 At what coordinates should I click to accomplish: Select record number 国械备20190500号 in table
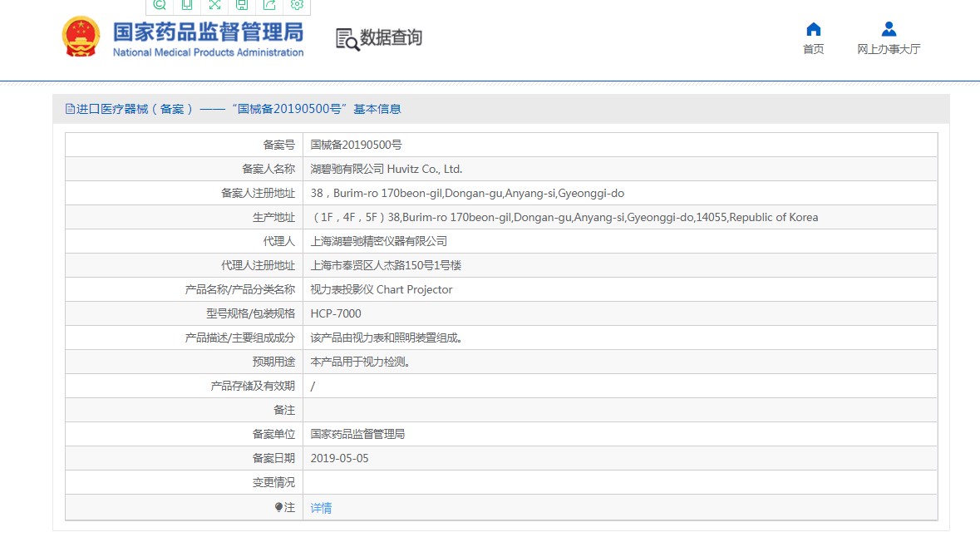point(357,145)
